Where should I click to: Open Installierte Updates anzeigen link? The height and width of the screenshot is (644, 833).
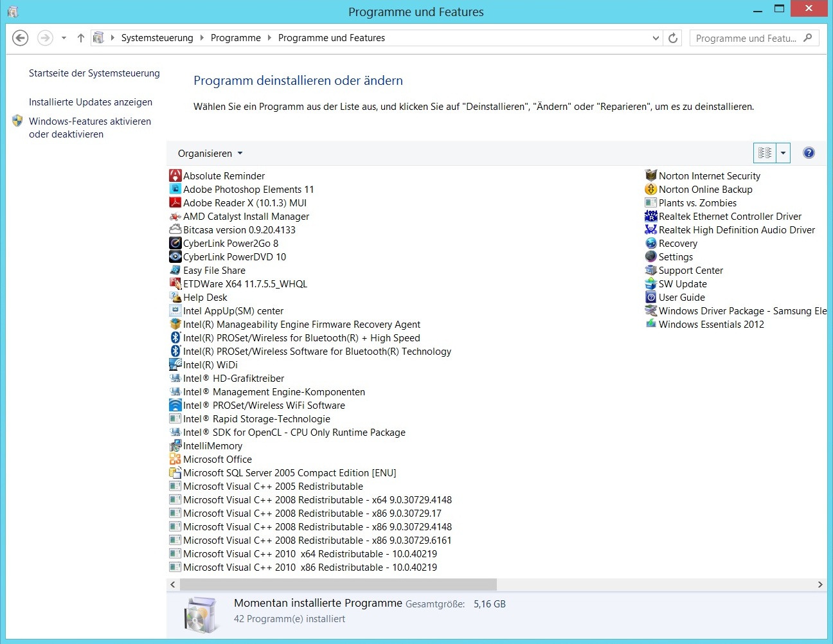coord(91,102)
